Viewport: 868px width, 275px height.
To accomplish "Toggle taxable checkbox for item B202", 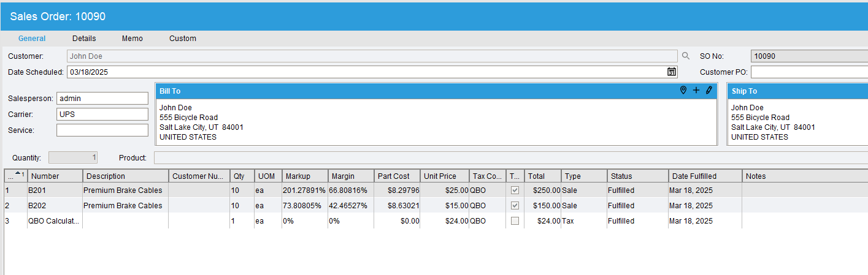I will (x=515, y=205).
